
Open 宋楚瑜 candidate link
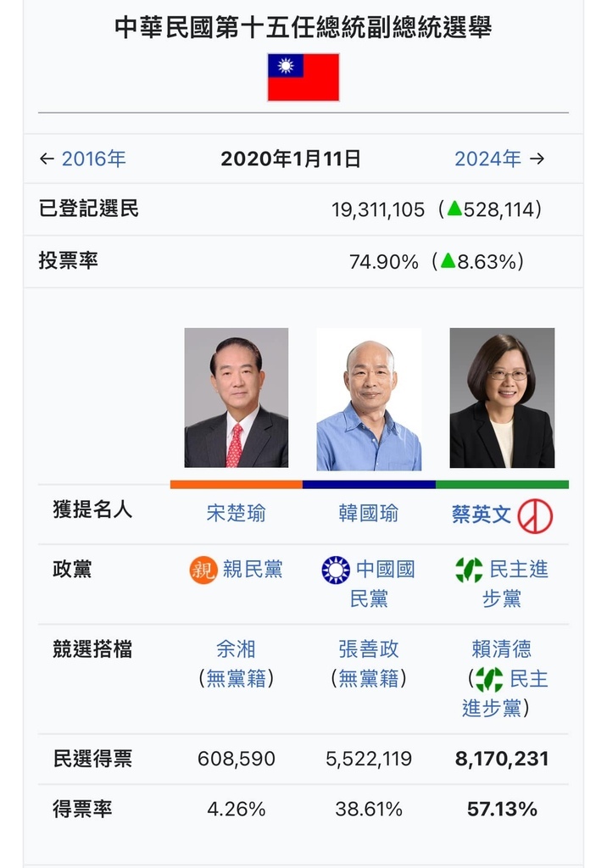[x=236, y=513]
